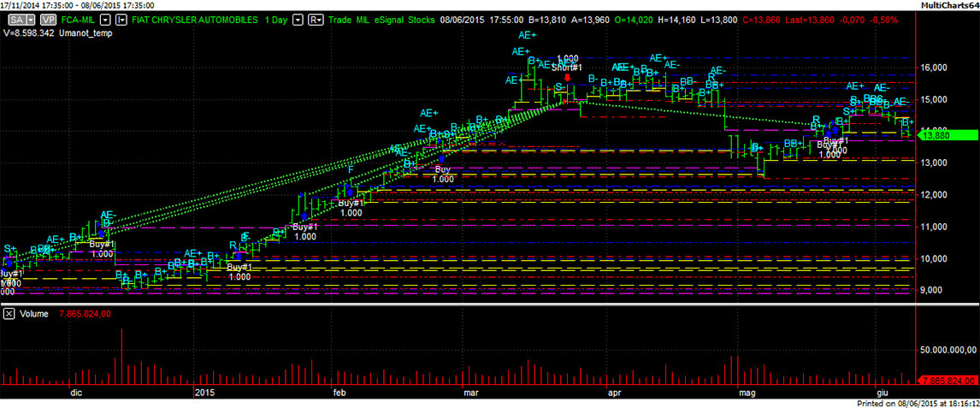Click the red Short#1 arrow marker
This screenshot has height=408, width=980.
[x=568, y=77]
